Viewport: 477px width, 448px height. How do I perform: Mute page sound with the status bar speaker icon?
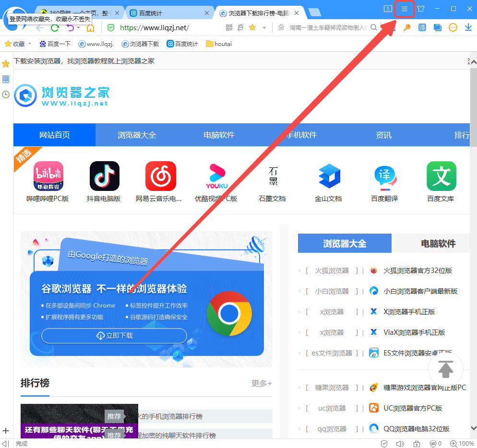point(400,444)
